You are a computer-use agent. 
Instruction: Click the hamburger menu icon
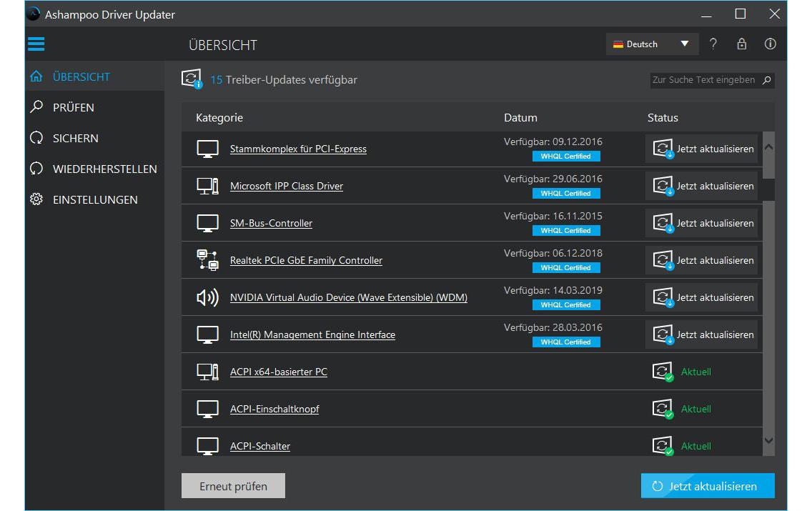[36, 44]
